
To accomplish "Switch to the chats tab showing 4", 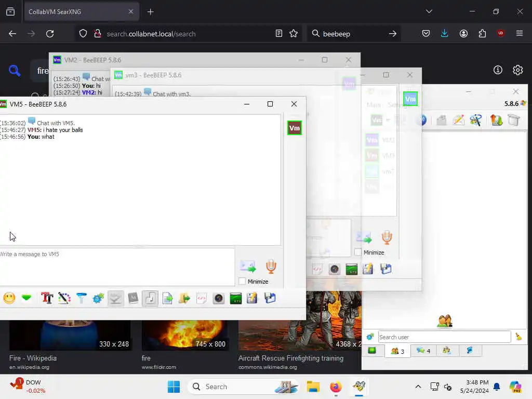I will pos(423,351).
